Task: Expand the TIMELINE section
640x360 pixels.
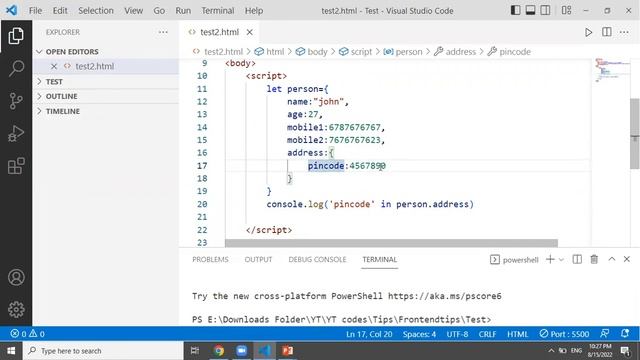Action: coord(106,111)
